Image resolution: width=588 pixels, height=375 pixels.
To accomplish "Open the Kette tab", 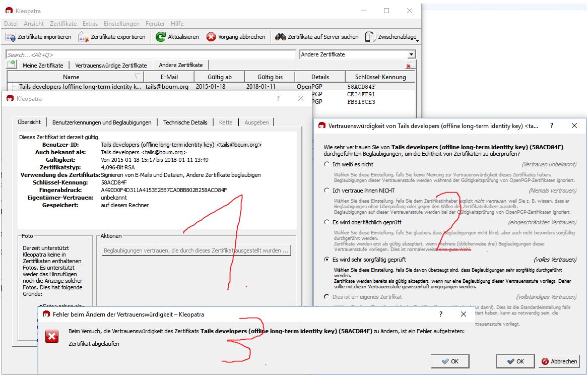I will pos(226,122).
